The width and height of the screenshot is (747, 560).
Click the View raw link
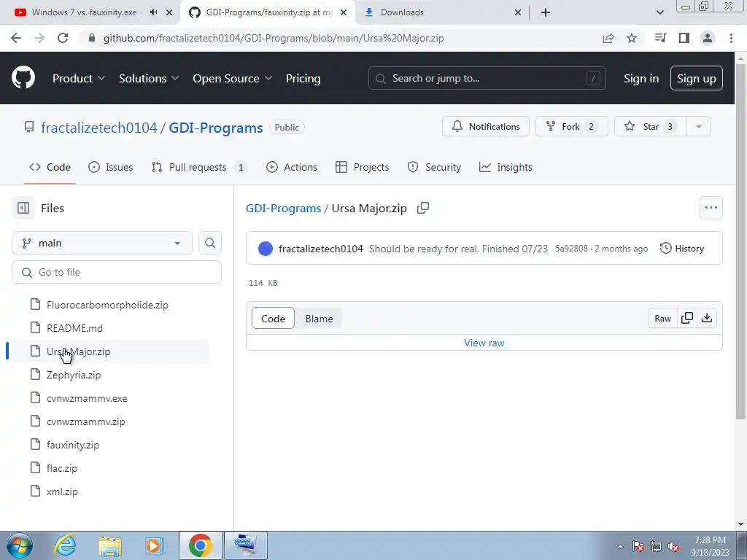(484, 343)
